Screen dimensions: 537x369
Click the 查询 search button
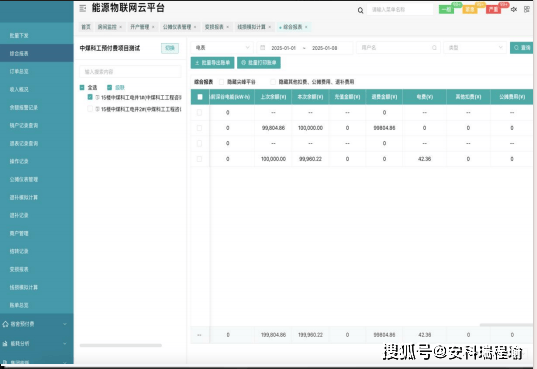(x=522, y=48)
